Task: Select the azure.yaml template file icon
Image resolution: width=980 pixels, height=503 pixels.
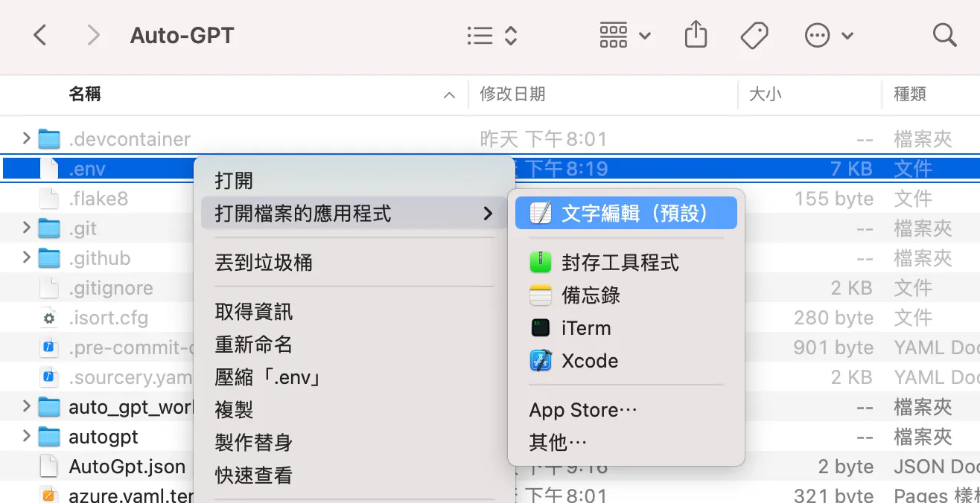Action: pos(49,495)
